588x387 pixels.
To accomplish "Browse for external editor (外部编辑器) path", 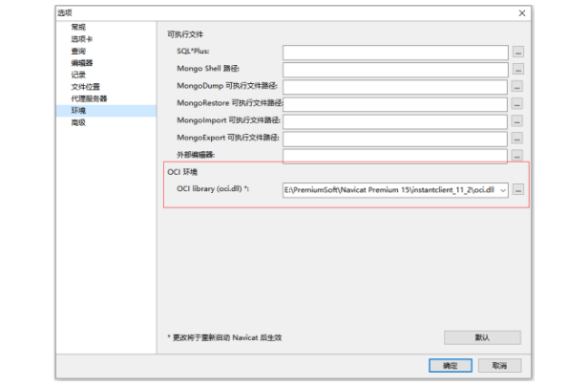I will point(517,156).
